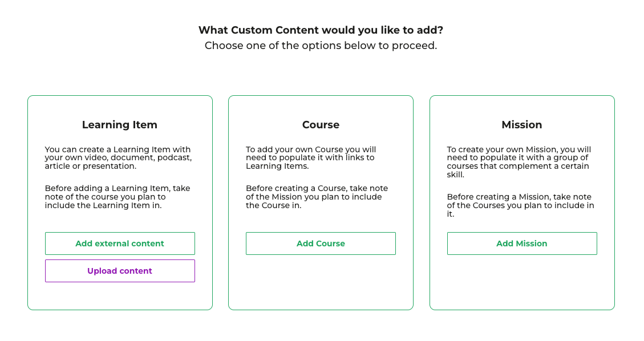Click the "You can create a Learning Item" paragraph
The width and height of the screenshot is (644, 341).
[x=118, y=158]
